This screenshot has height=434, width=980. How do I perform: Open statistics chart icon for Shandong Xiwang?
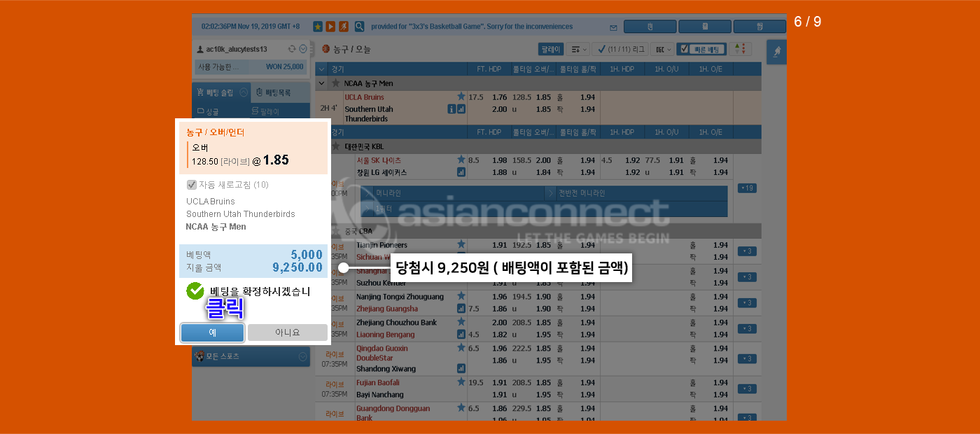pyautogui.click(x=461, y=368)
